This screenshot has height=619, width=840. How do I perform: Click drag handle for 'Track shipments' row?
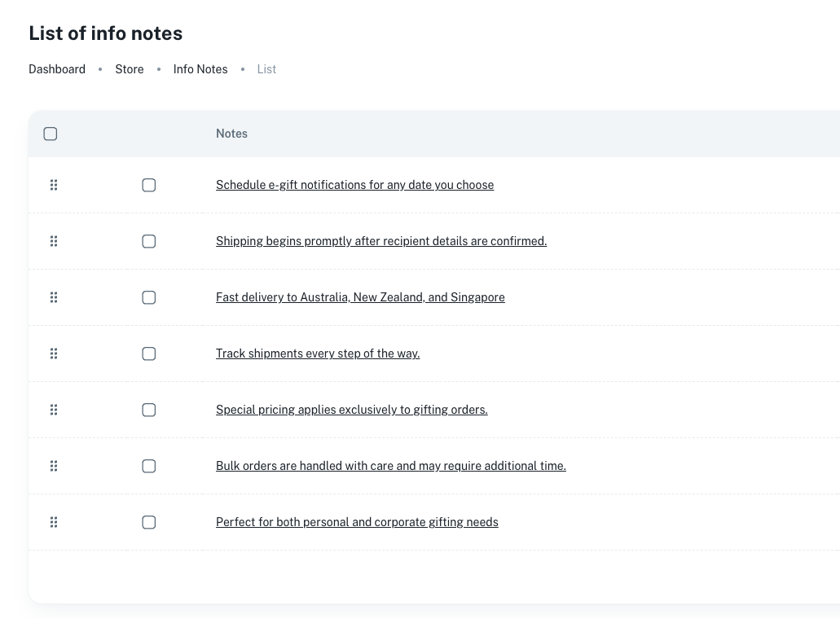click(54, 353)
